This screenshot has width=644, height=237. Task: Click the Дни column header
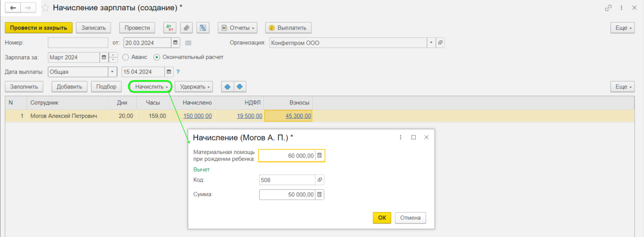coord(122,103)
